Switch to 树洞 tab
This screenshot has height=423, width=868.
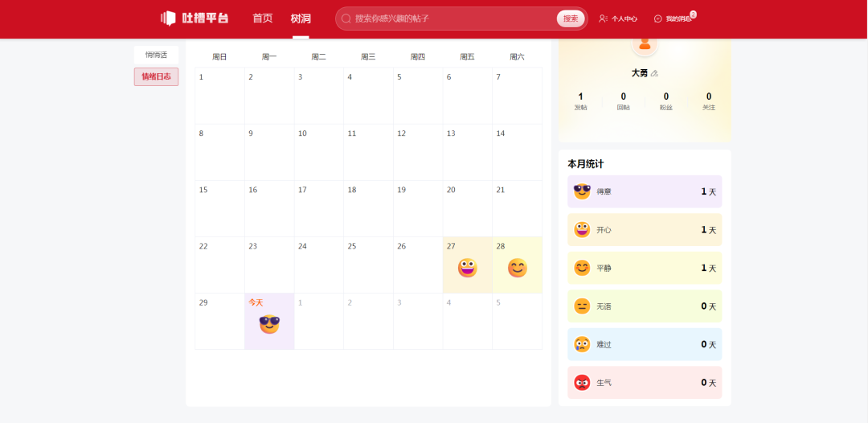301,18
